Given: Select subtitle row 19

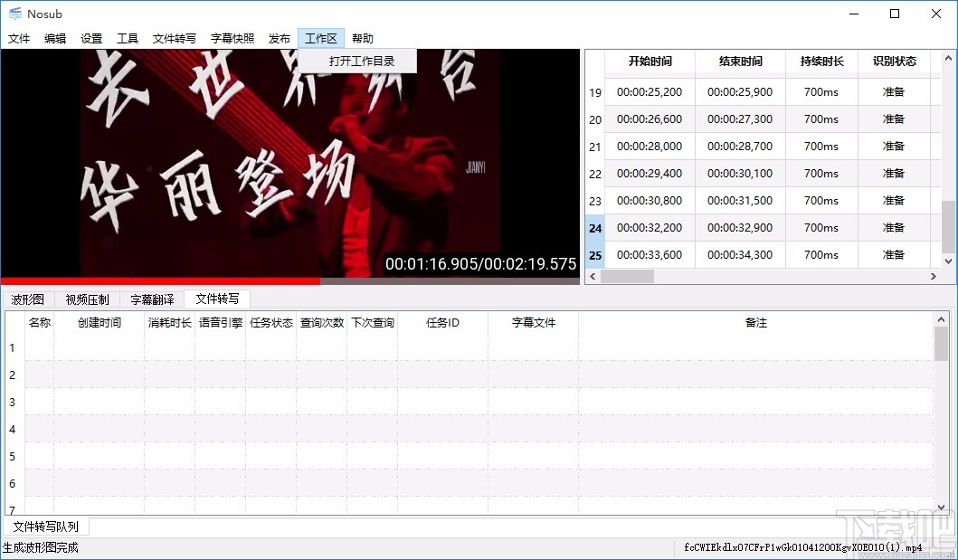Looking at the screenshot, I should pos(595,93).
